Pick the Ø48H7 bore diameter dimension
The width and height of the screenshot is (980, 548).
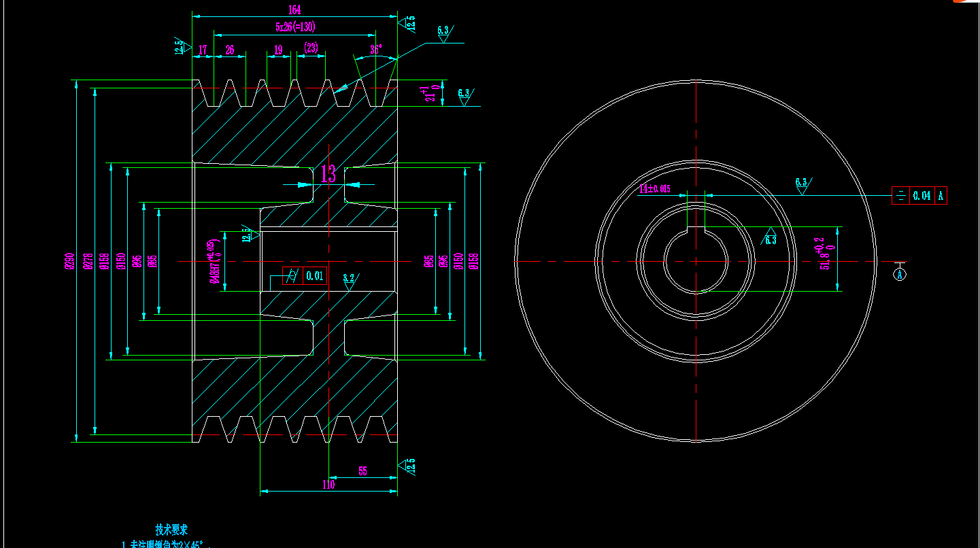216,262
